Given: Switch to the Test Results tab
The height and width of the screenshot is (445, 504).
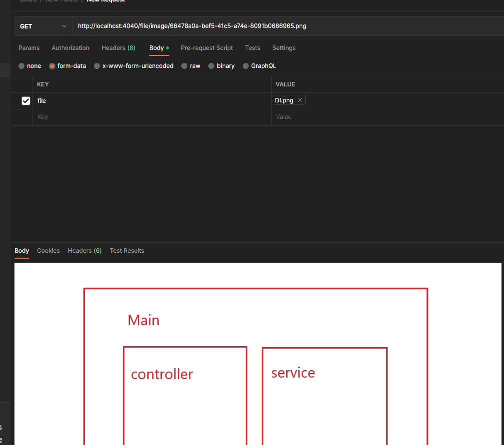Looking at the screenshot, I should 127,251.
